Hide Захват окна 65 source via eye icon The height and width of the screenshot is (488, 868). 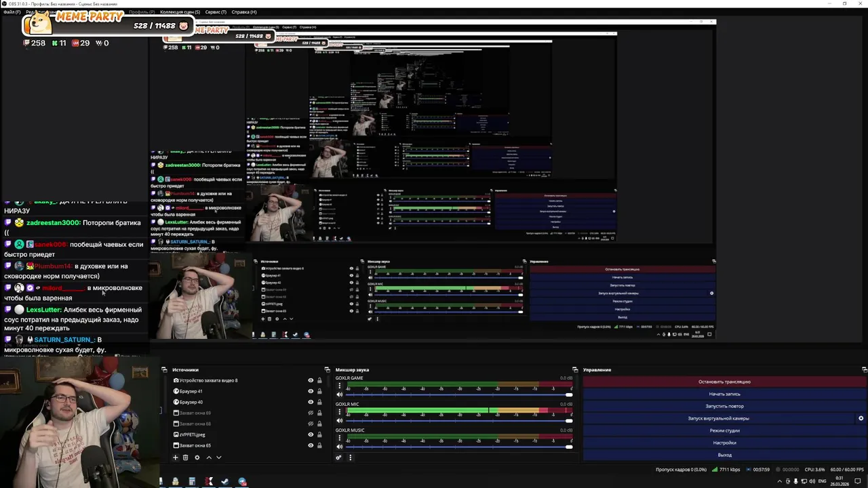click(x=311, y=445)
